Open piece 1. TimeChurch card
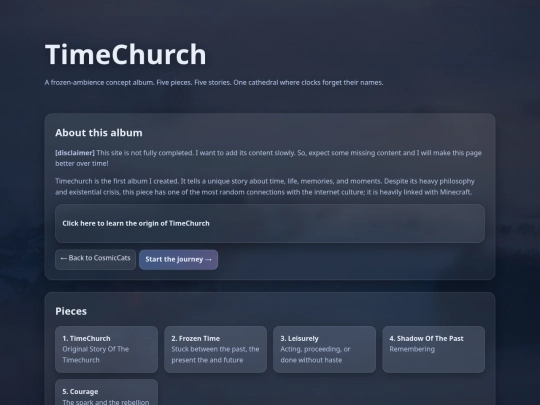 pyautogui.click(x=106, y=349)
